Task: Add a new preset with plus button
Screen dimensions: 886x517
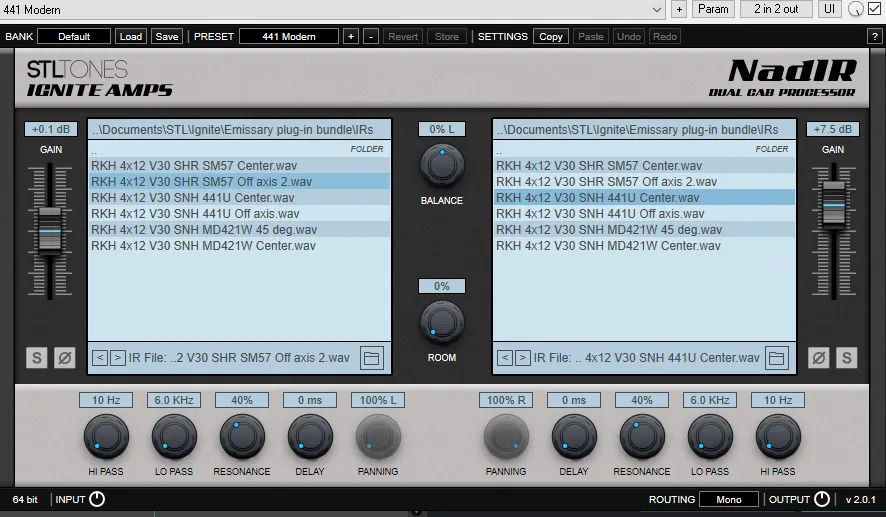Action: tap(351, 37)
